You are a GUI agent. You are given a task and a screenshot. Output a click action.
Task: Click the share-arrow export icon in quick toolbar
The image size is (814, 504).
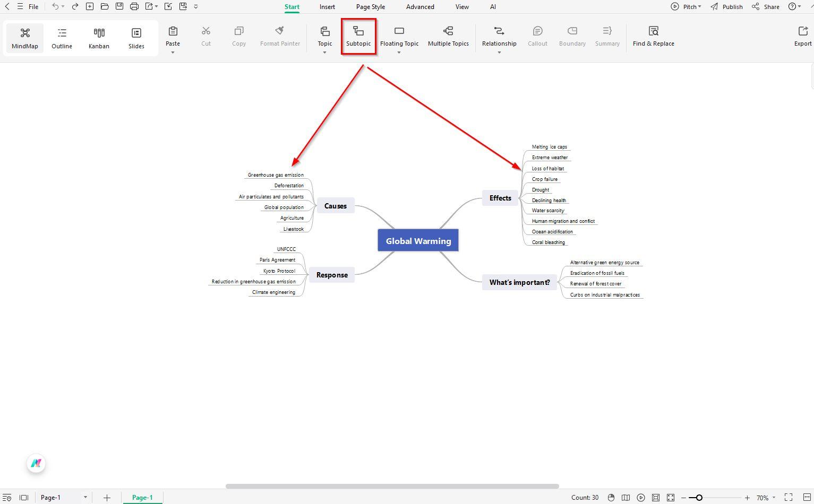pyautogui.click(x=149, y=6)
